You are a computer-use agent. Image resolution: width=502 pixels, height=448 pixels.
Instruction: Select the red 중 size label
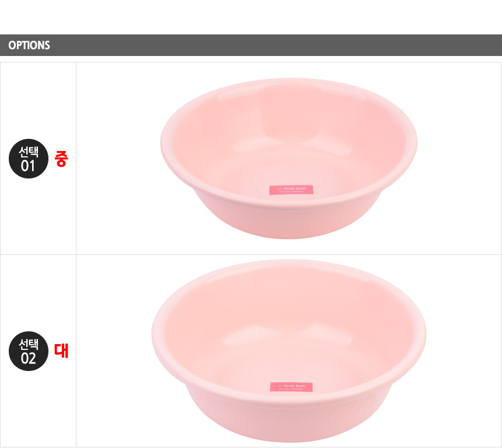coord(61,159)
